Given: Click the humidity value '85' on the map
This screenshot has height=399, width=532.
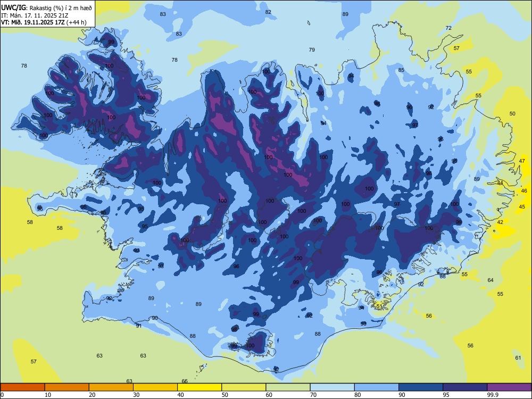Looking at the screenshot, I should 401,70.
